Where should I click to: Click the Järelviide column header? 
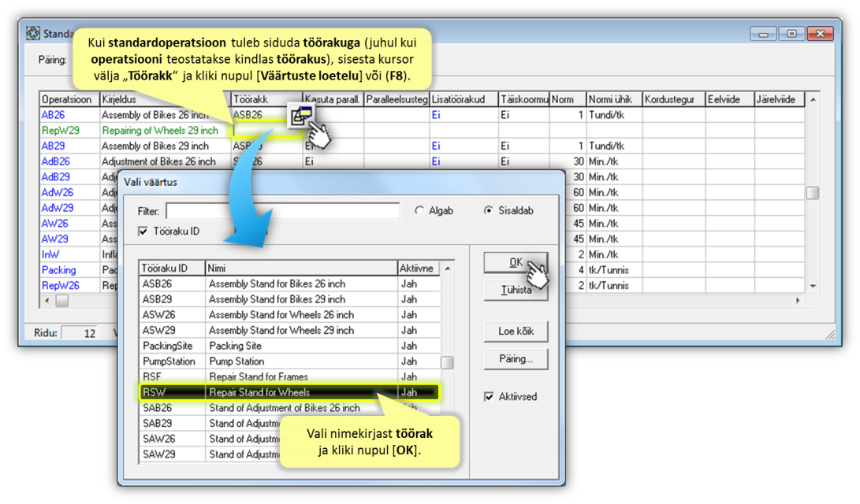(780, 100)
